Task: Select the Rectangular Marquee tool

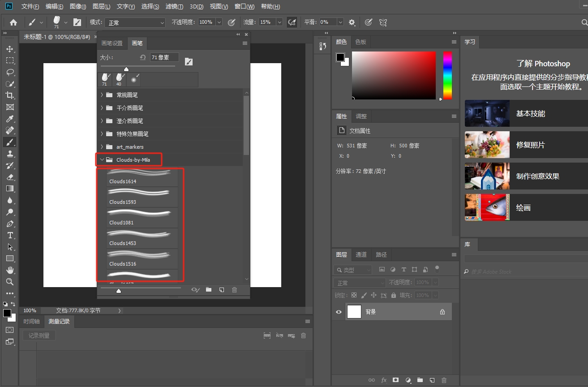Action: pyautogui.click(x=10, y=60)
